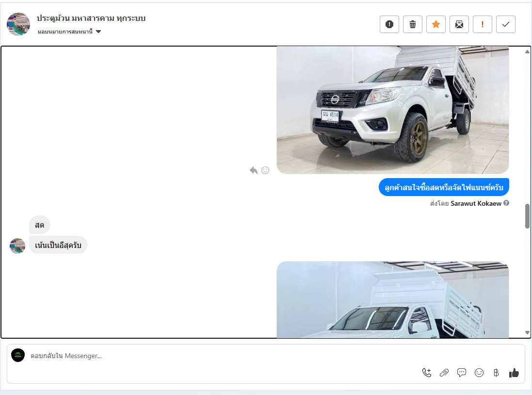Screen dimensions: 532x395
Task: Toggle the orange star follow-up button
Action: coord(436,24)
